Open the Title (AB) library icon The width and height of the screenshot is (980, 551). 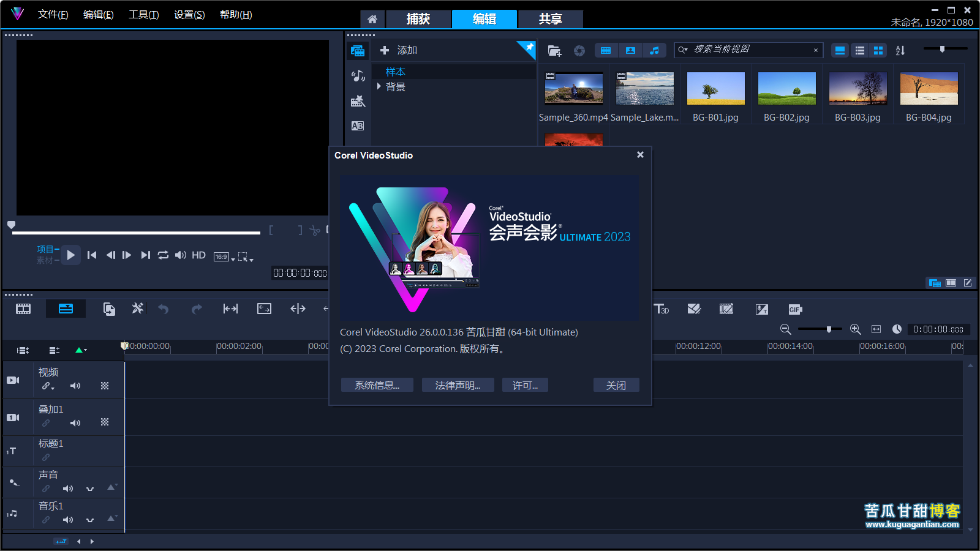coord(358,126)
